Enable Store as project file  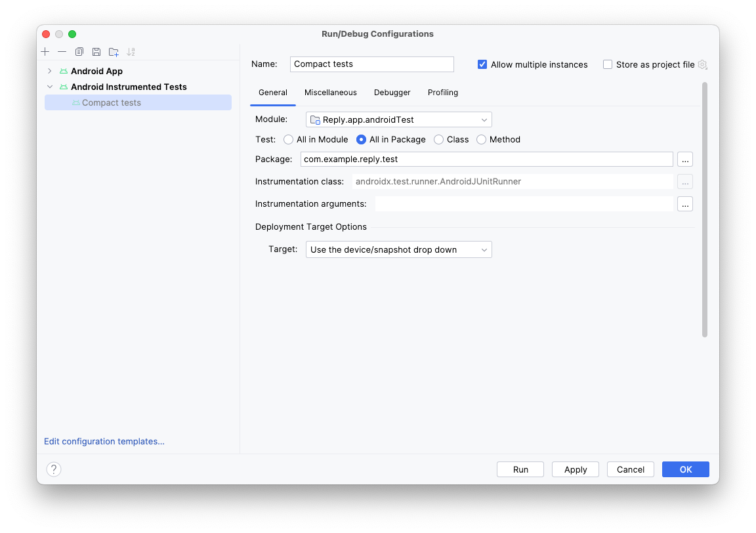[608, 64]
